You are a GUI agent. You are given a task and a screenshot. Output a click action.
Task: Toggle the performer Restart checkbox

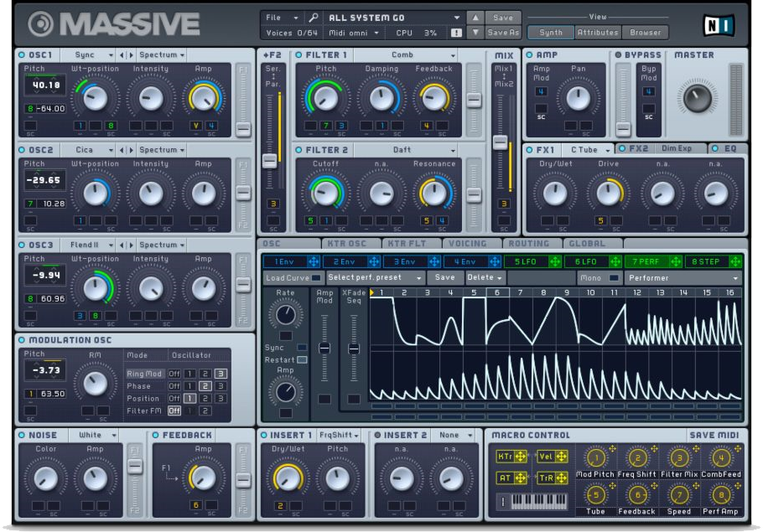click(x=302, y=360)
